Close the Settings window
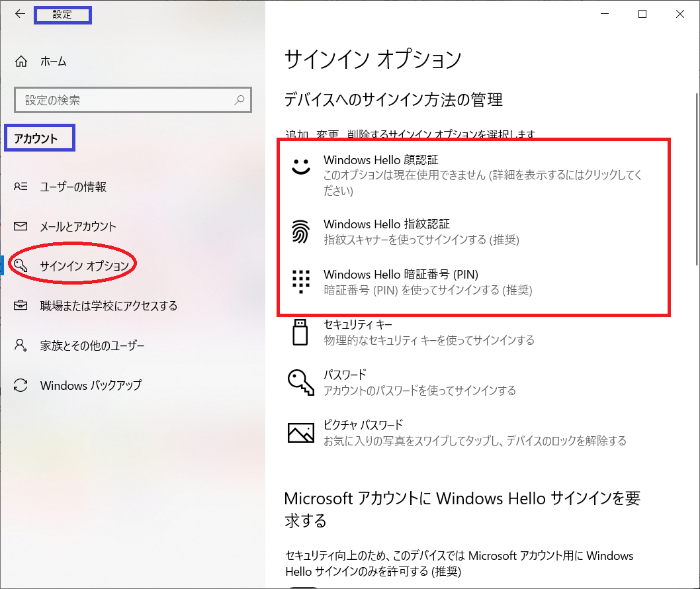The width and height of the screenshot is (700, 589). pos(679,14)
